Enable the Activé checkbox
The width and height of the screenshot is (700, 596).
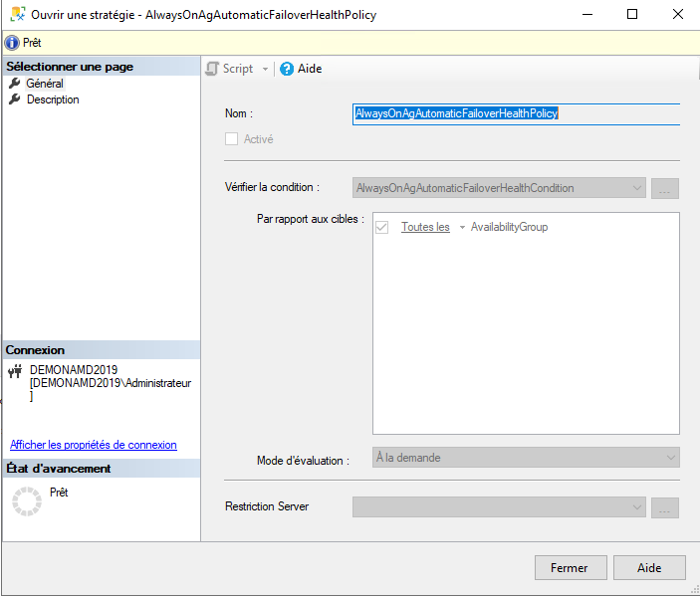pos(232,139)
